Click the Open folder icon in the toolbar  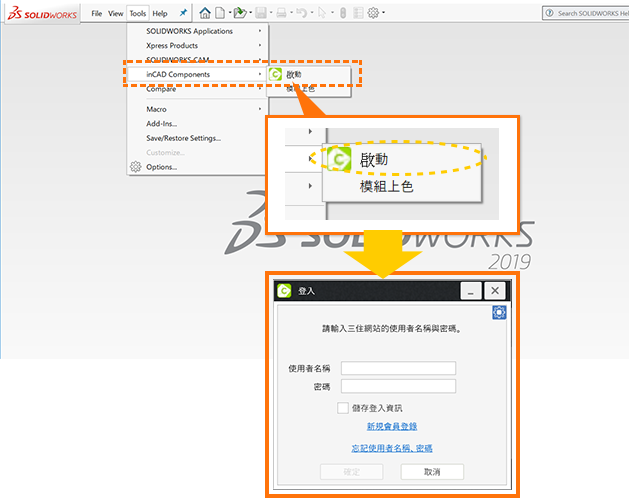[240, 13]
